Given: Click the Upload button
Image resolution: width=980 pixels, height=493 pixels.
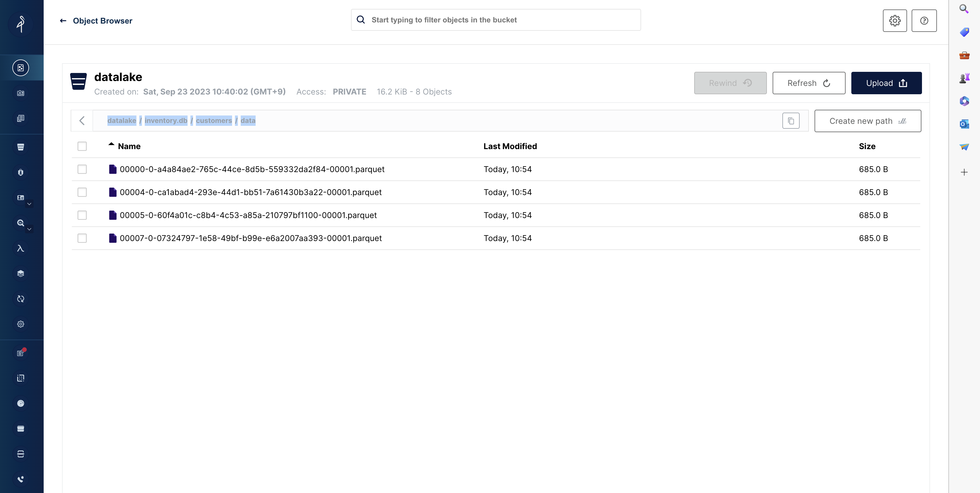Looking at the screenshot, I should [886, 83].
